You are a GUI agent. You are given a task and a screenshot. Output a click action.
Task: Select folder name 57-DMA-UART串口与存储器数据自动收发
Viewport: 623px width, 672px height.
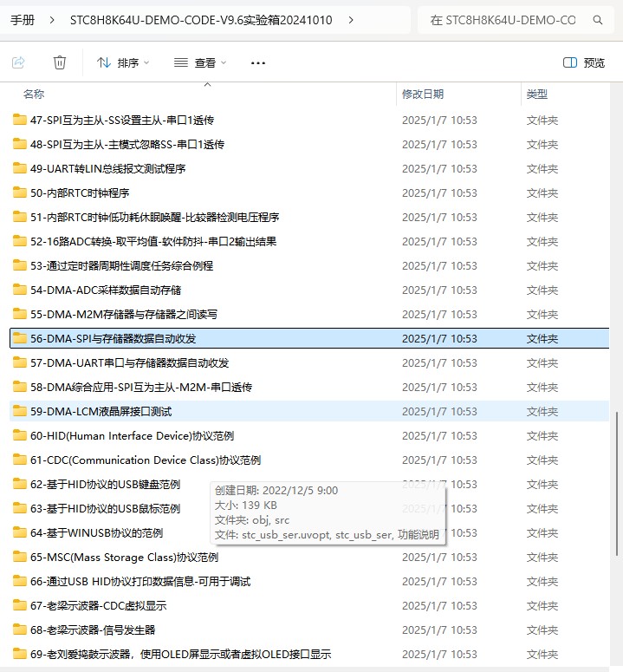click(x=130, y=363)
